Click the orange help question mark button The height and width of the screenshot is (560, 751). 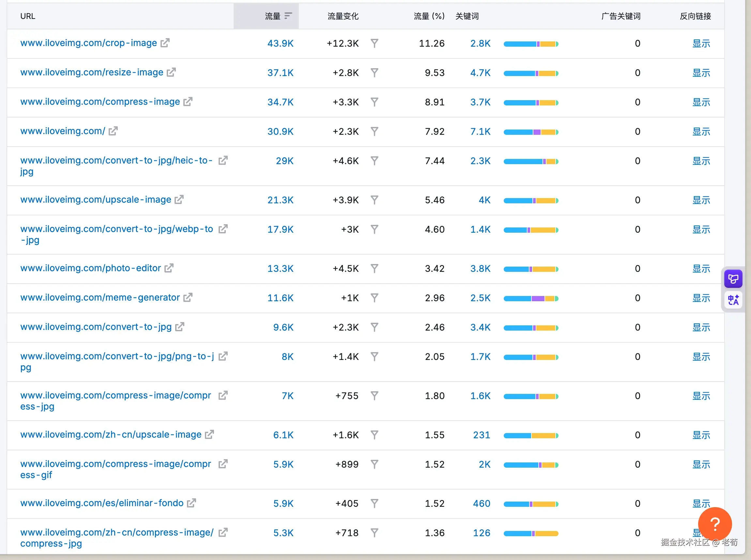pos(715,524)
